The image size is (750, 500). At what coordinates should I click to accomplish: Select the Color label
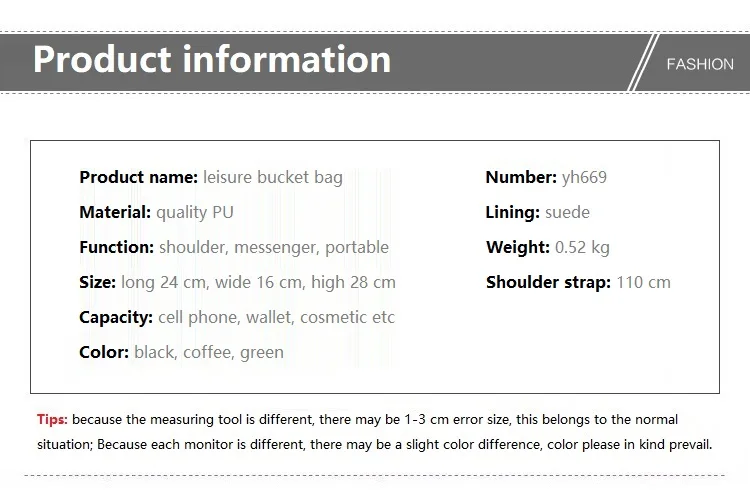click(104, 352)
